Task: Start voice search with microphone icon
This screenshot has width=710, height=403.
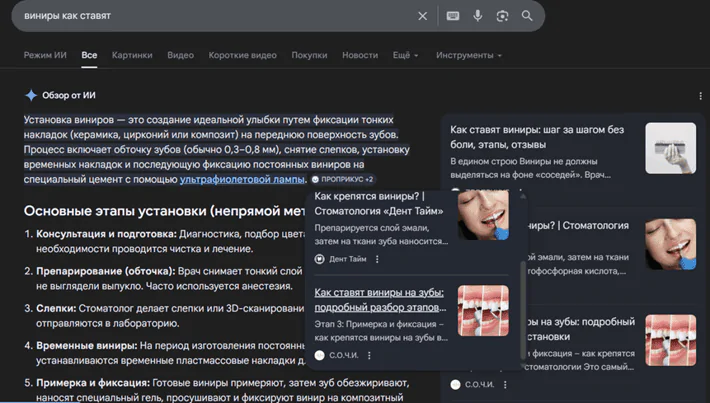Action: [x=477, y=16]
